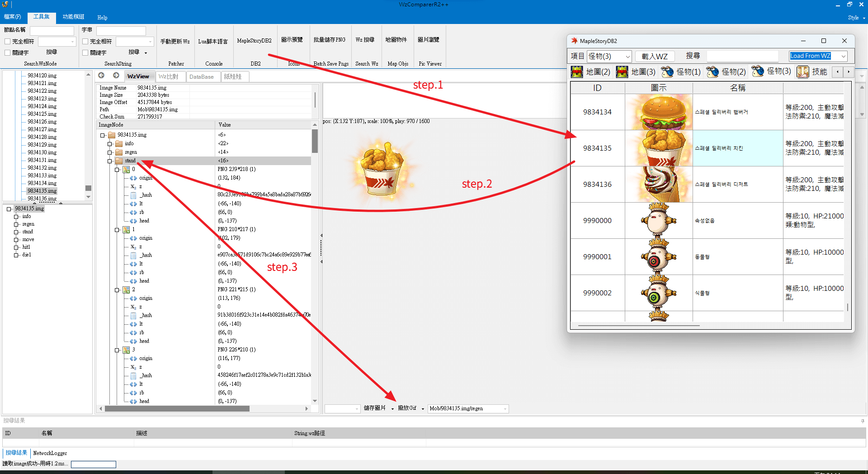
Task: Open the Load From WZ combo box
Action: pos(818,56)
